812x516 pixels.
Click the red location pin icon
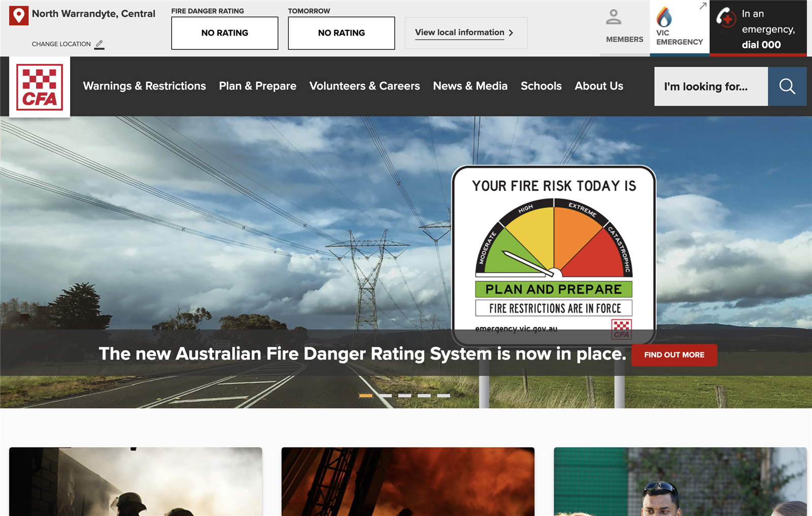point(19,15)
